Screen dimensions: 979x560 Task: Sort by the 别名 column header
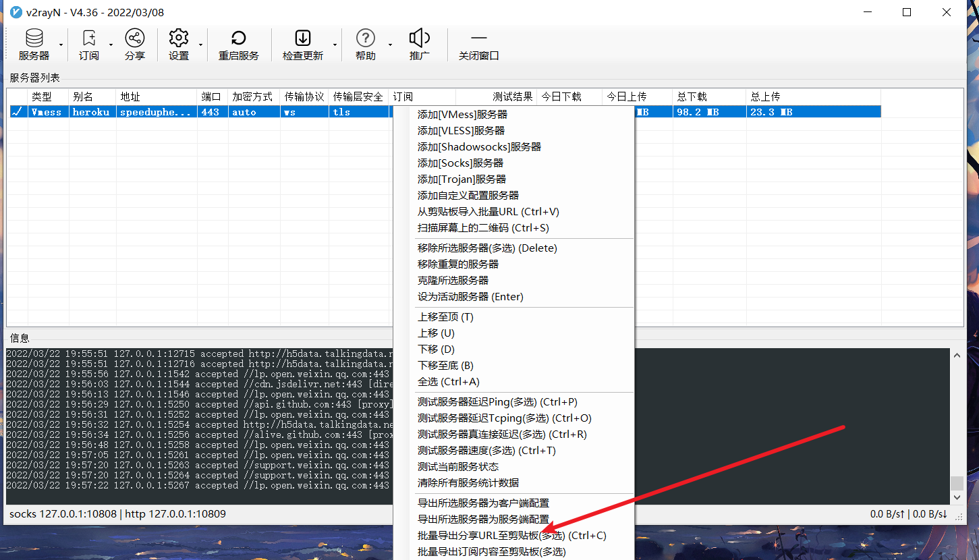93,97
